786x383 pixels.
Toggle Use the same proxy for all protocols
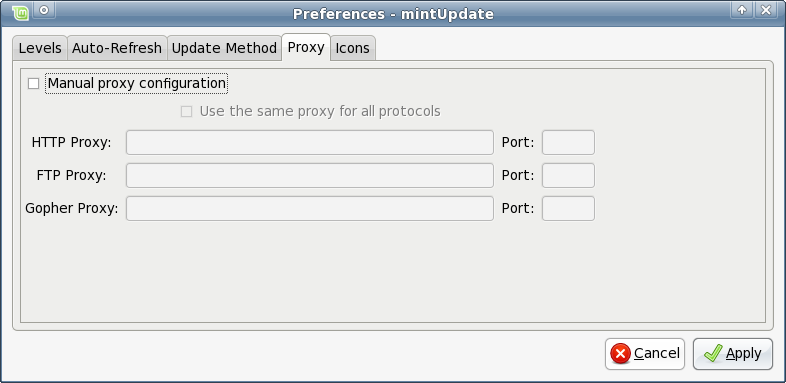(186, 112)
